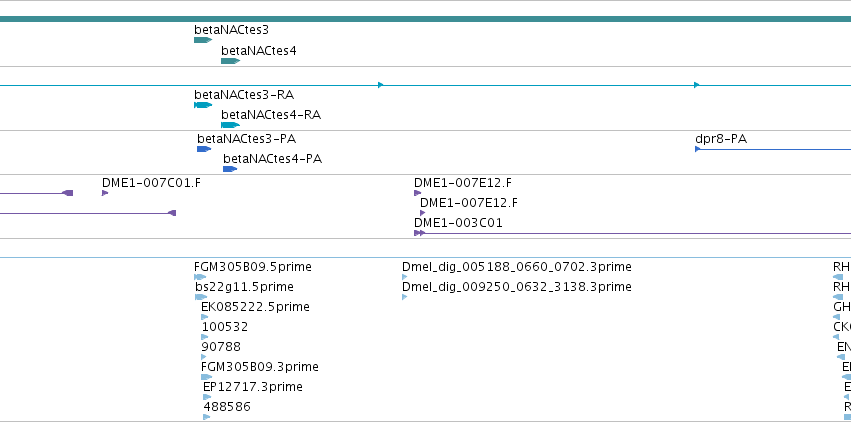Click the betaNACtes4 gene label
Viewport: 851px width, 422px height.
click(x=259, y=50)
